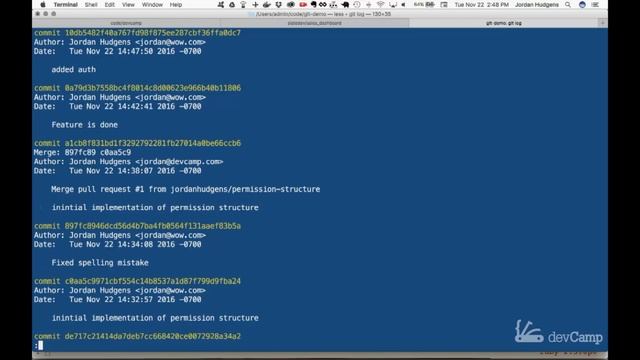This screenshot has height=360, width=640.
Task: Click commit hash 10db5482f40a767fd98f875ee287cbf36ffa0dc7
Action: point(153,33)
